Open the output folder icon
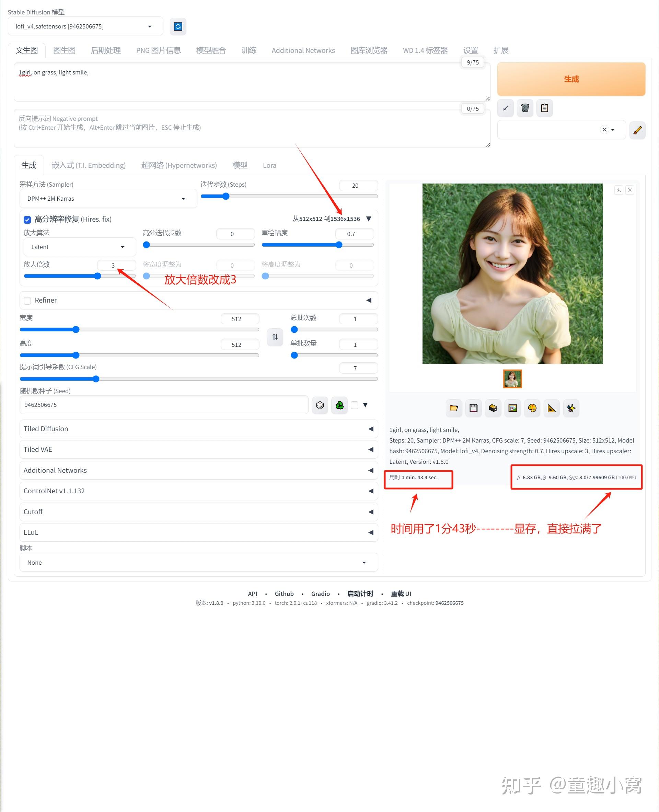Viewport: 659px width, 812px height. (454, 408)
